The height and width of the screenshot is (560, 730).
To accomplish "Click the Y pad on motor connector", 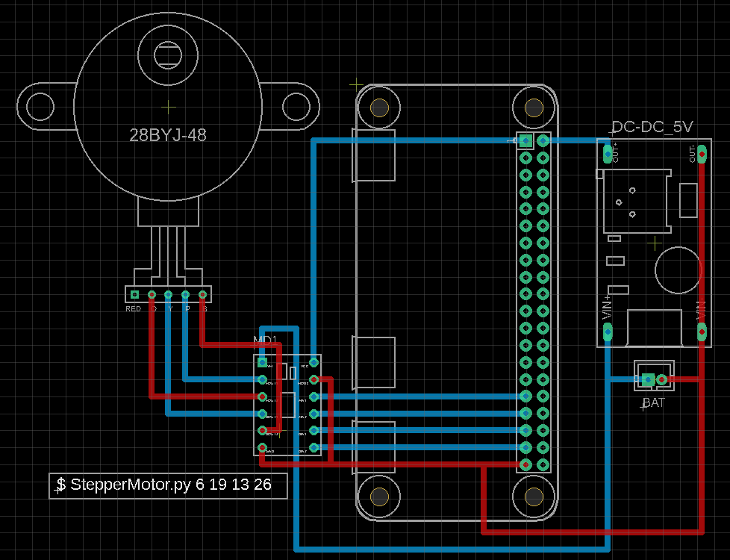I will pyautogui.click(x=169, y=294).
